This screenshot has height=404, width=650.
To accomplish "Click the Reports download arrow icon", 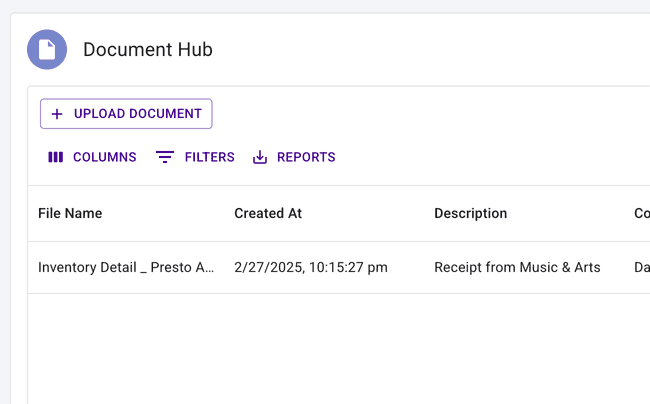I will point(260,157).
